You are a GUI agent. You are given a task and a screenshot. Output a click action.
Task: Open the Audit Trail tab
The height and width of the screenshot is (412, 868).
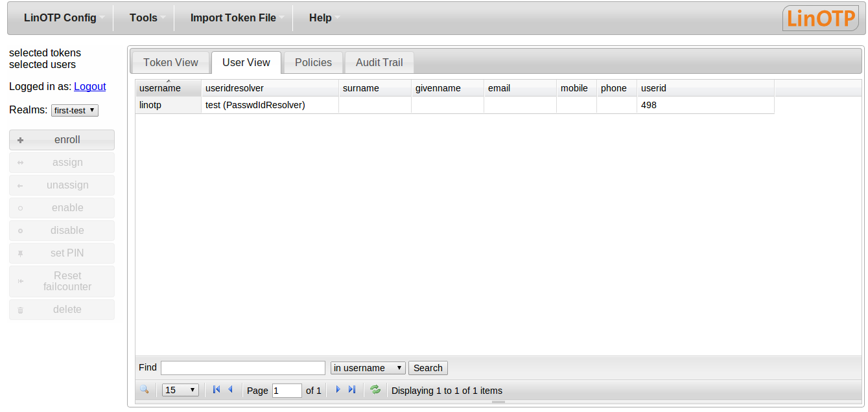pos(379,63)
